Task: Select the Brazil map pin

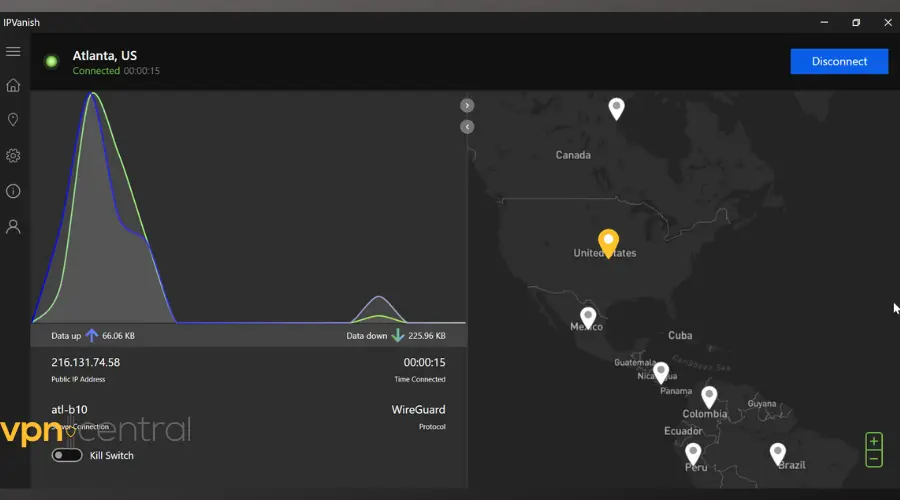Action: (x=778, y=454)
